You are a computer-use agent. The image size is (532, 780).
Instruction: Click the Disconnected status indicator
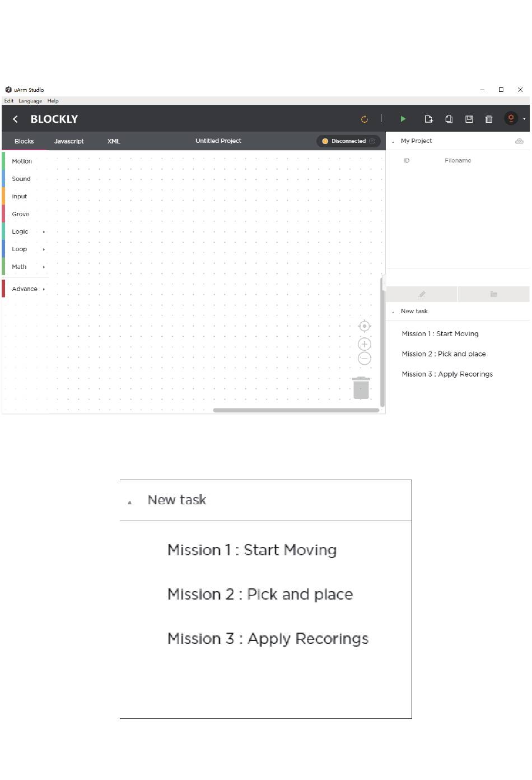[348, 141]
